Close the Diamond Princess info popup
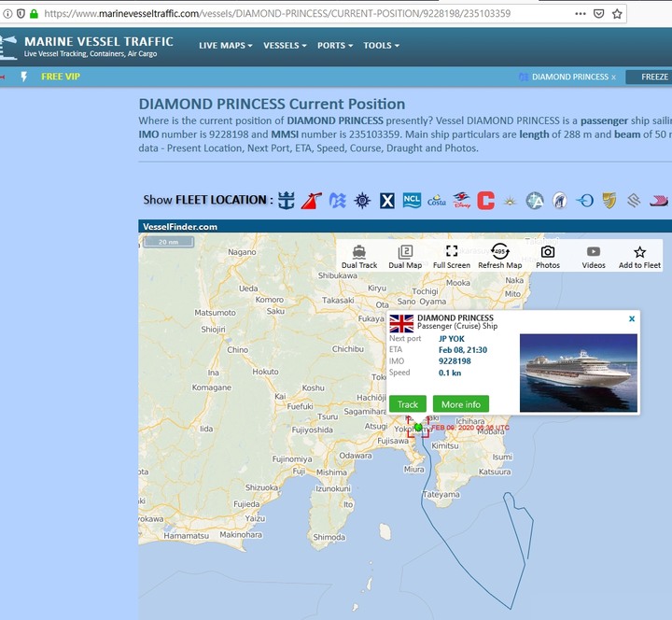Image resolution: width=672 pixels, height=620 pixels. tap(632, 318)
